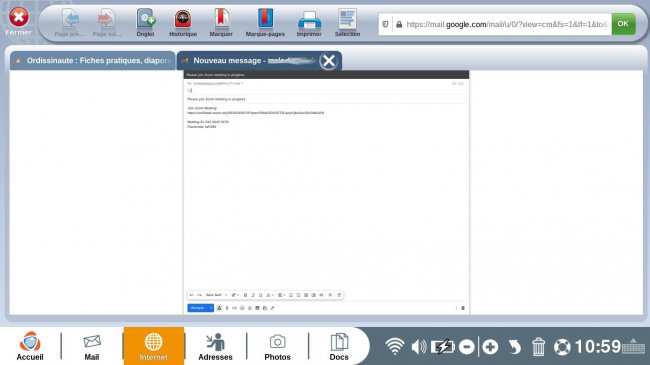650x365 pixels.
Task: Attach a file with the paperclip icon
Action: (x=227, y=308)
